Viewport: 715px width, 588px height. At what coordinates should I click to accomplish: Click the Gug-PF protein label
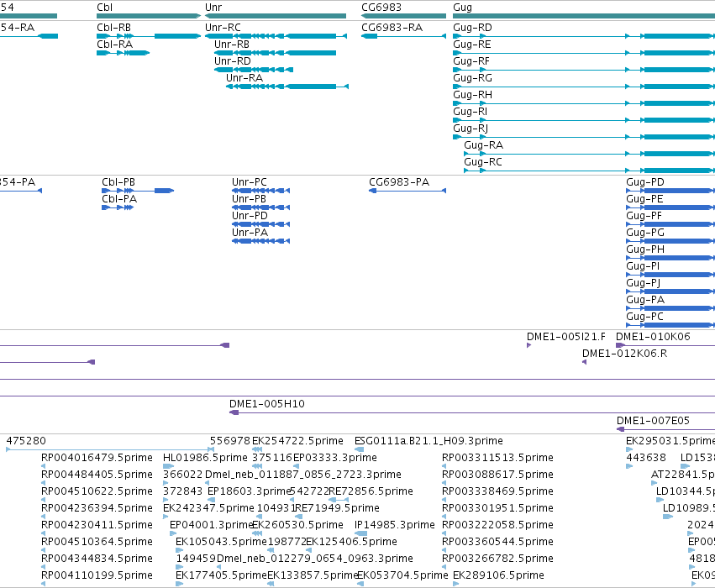tap(644, 216)
